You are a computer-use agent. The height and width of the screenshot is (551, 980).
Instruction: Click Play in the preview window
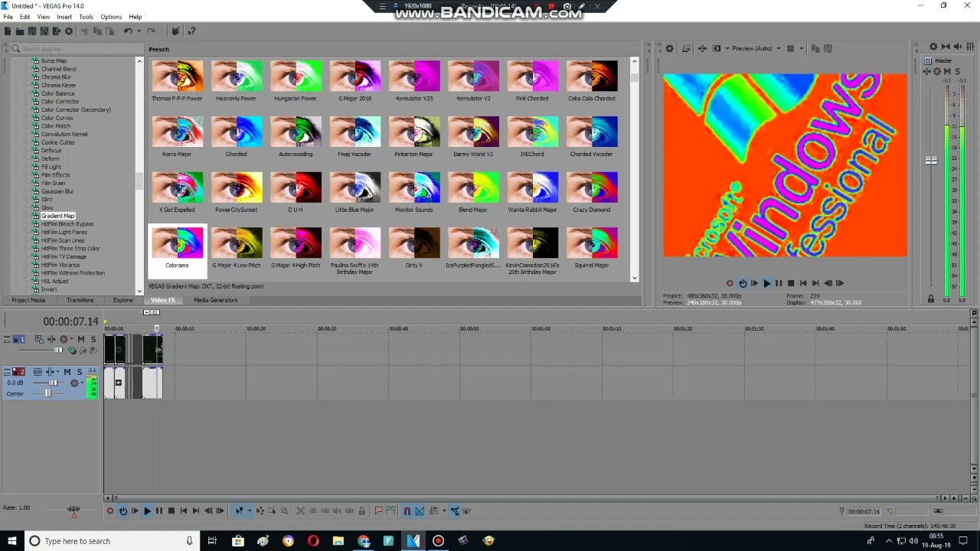[766, 283]
